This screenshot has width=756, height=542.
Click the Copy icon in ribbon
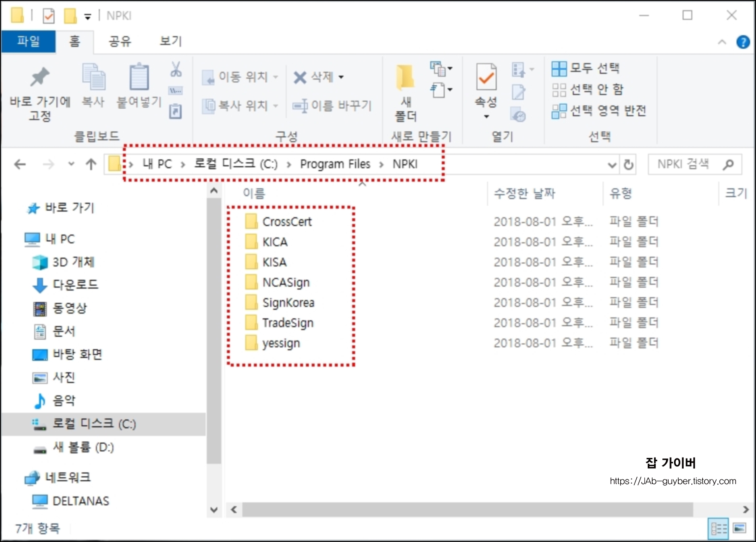(x=94, y=77)
